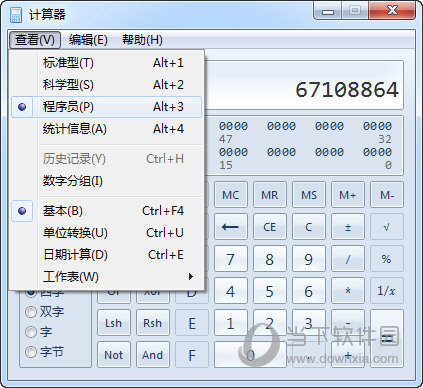Screen dimensions: 423x388
Task: Expand the 工作表(W) submenu
Action: (106, 277)
